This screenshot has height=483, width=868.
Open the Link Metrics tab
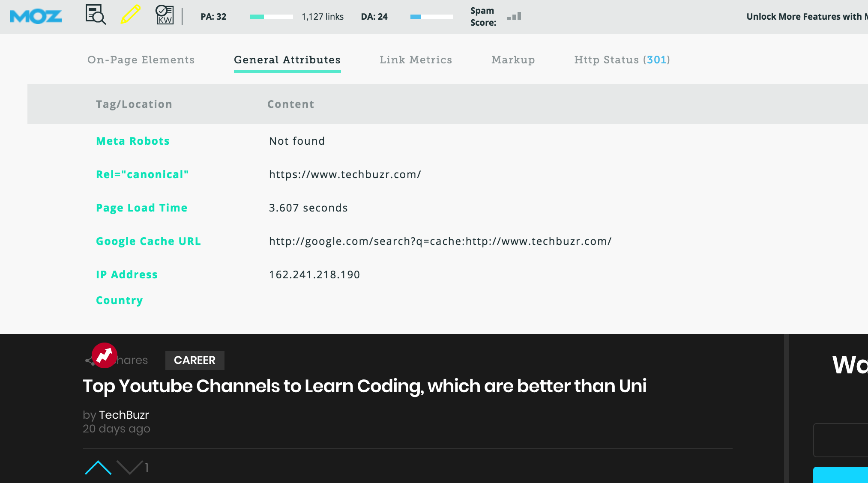point(416,60)
